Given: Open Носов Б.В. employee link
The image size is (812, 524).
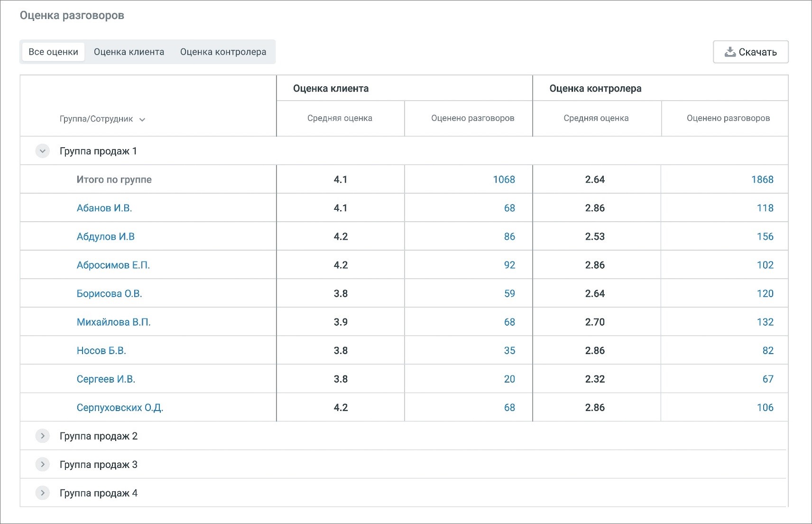Looking at the screenshot, I should [x=101, y=350].
